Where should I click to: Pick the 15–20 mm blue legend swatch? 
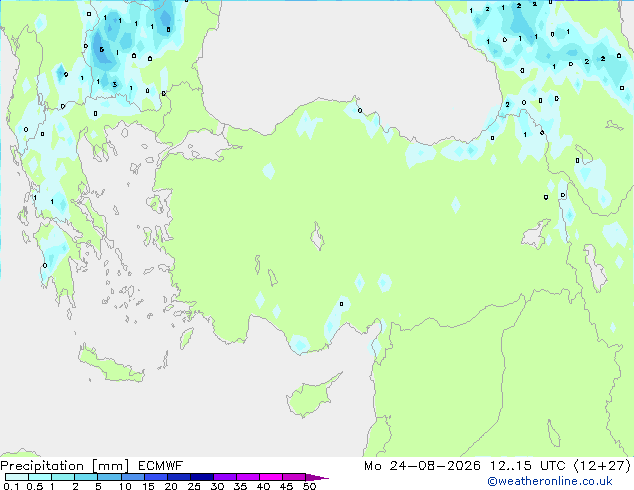[x=156, y=477]
